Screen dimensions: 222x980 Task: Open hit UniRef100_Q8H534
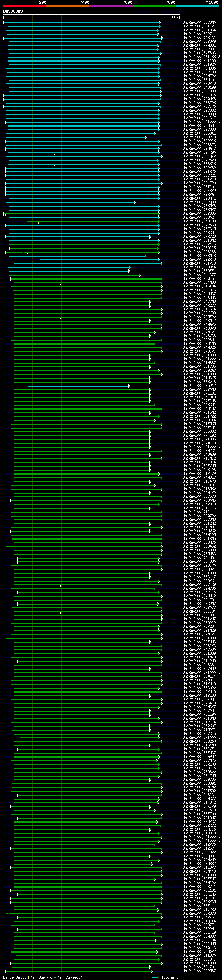coord(199,125)
